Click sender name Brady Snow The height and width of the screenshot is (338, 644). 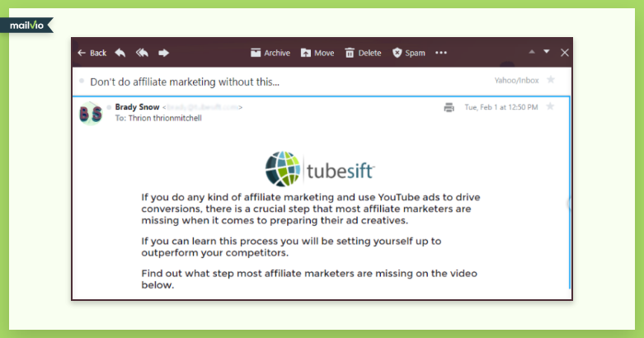[x=137, y=107]
